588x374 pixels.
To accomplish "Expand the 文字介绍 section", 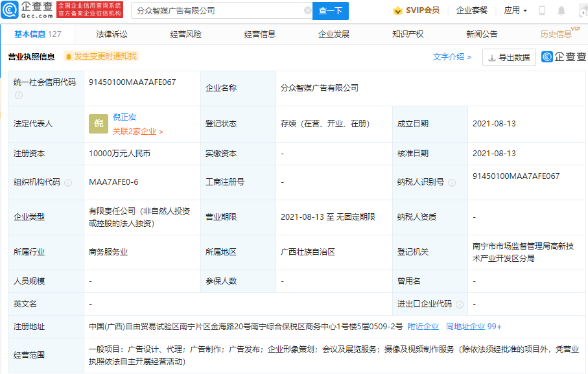I will pos(452,57).
